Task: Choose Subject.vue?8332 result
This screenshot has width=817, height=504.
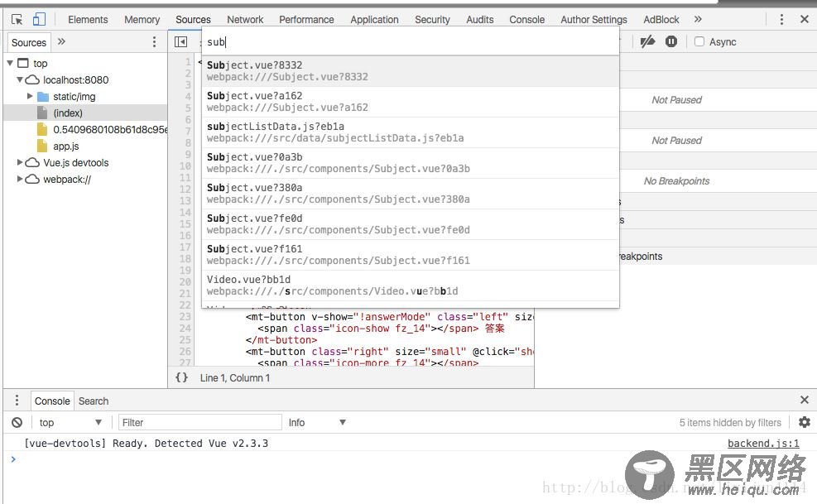Action: (410, 71)
